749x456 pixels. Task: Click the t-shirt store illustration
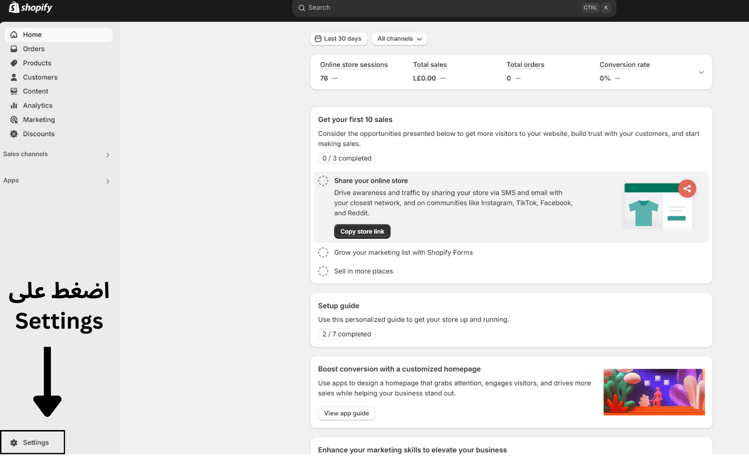pos(658,206)
